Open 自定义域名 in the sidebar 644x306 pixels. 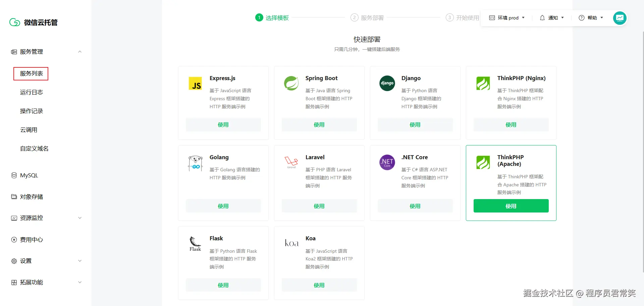click(x=34, y=149)
